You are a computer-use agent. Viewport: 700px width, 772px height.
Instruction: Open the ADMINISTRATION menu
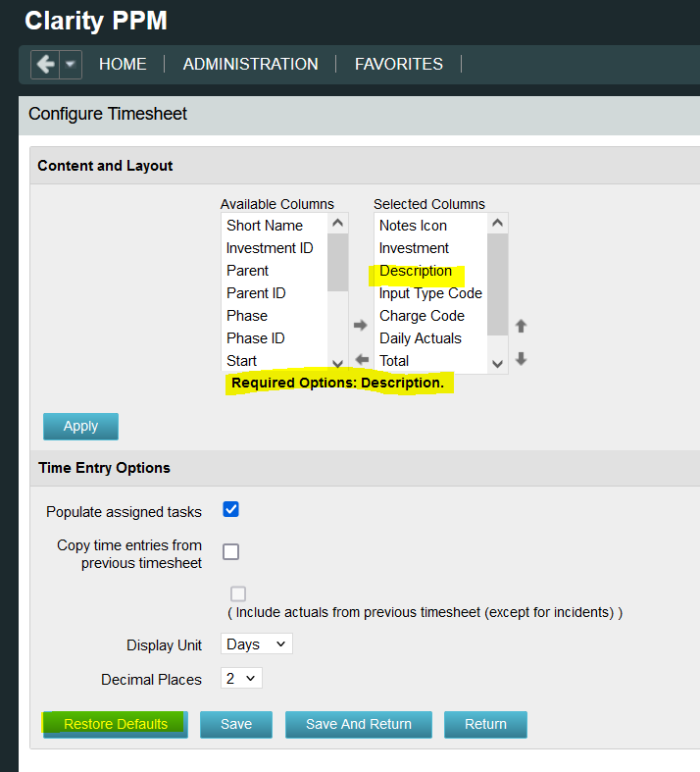(x=250, y=64)
